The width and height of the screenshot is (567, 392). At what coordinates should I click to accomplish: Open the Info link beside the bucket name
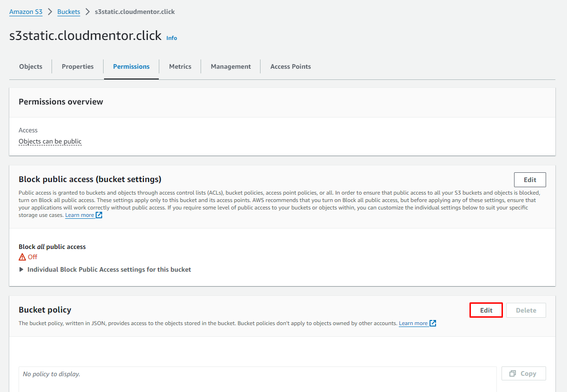click(x=172, y=38)
